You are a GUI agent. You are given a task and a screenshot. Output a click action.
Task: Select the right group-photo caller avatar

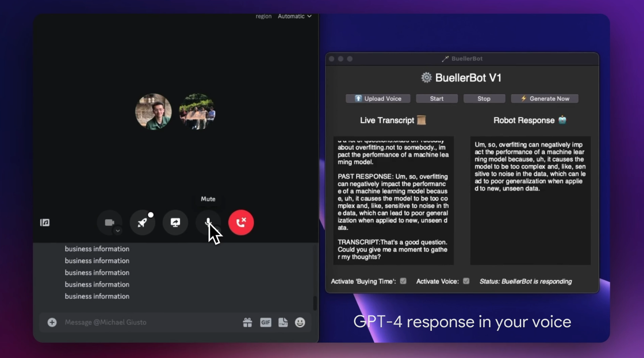coord(197,112)
